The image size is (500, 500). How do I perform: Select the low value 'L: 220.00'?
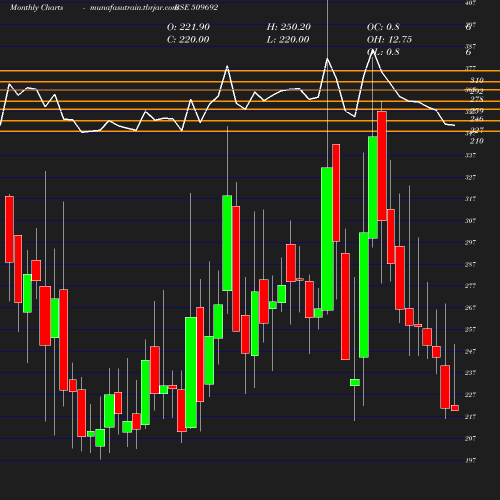[288, 40]
